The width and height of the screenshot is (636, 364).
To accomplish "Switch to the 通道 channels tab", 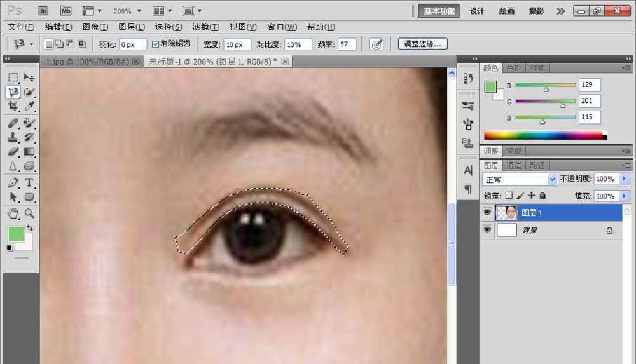I will [513, 165].
